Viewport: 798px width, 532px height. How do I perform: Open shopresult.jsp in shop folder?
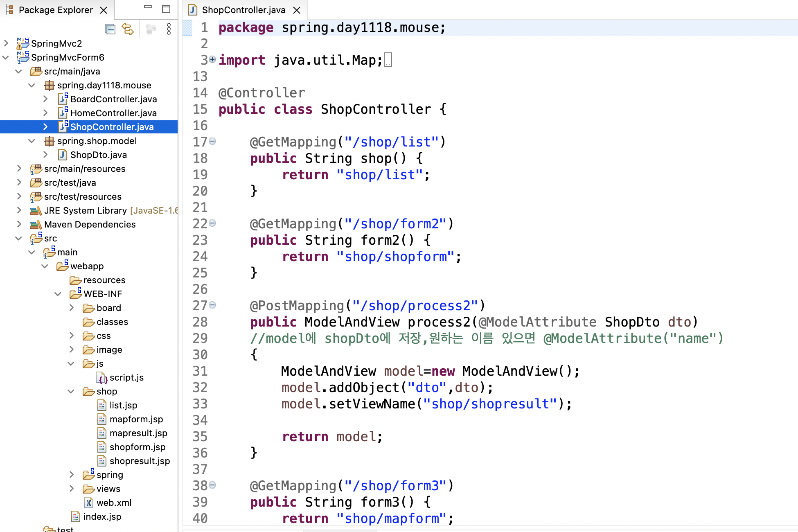[139, 461]
